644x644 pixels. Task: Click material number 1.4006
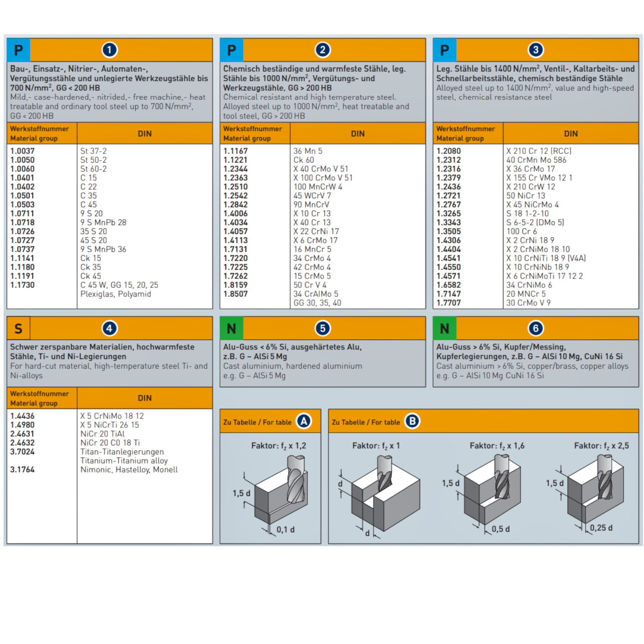pos(235,214)
